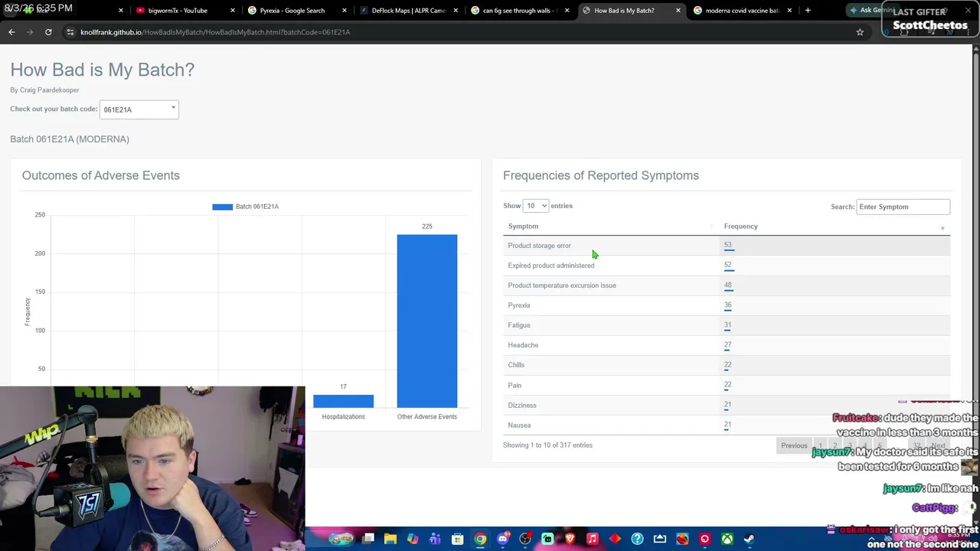Focus the Enter Symptom search field
This screenshot has height=551, width=980.
tap(903, 207)
